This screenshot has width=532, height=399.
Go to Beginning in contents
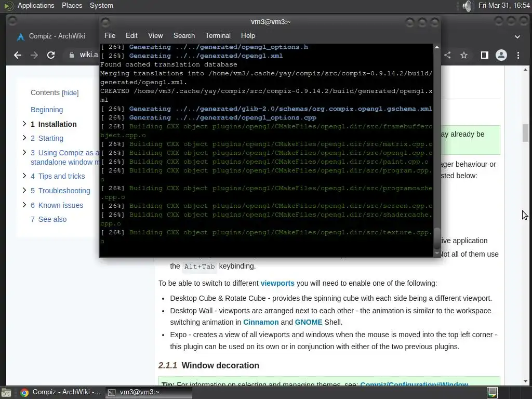click(x=47, y=110)
